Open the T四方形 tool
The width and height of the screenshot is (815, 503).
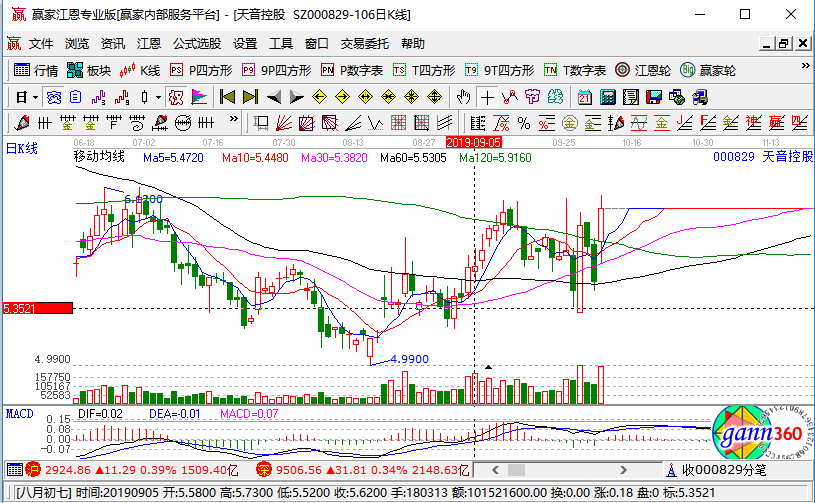pos(424,70)
